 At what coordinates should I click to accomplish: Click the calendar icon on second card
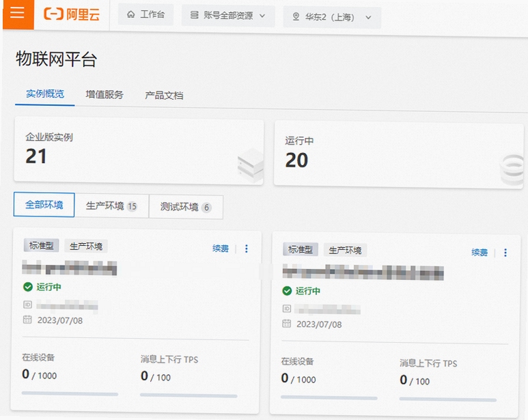[287, 324]
